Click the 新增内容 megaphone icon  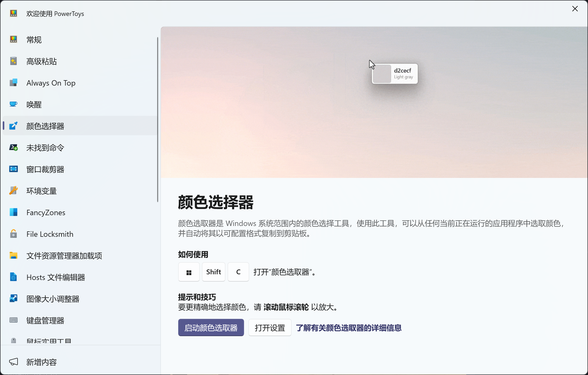tap(13, 362)
